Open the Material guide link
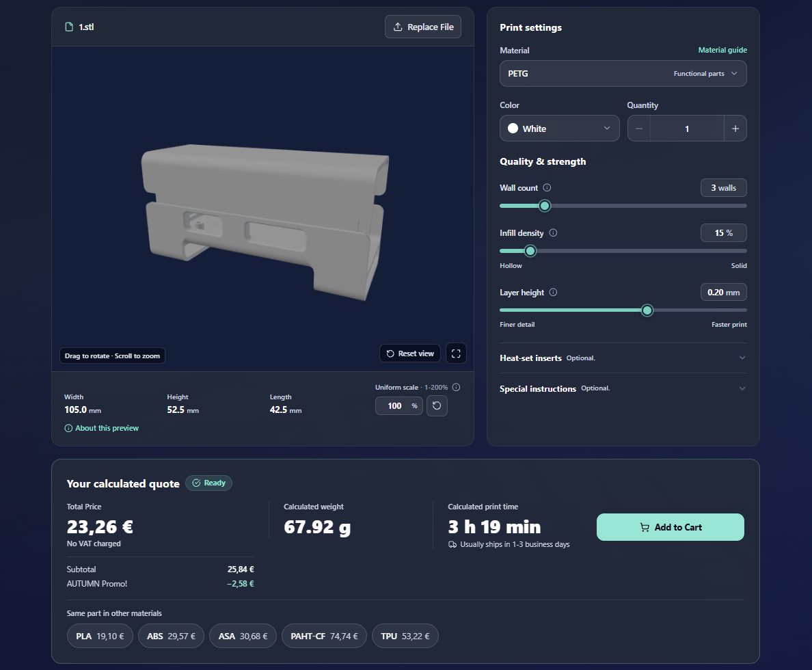 (722, 50)
